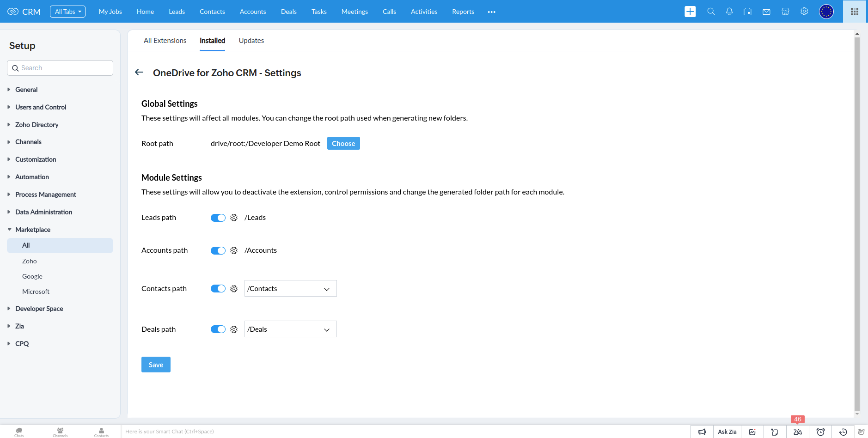This screenshot has height=438, width=868.
Task: Open the marketplace store icon
Action: pyautogui.click(x=785, y=12)
